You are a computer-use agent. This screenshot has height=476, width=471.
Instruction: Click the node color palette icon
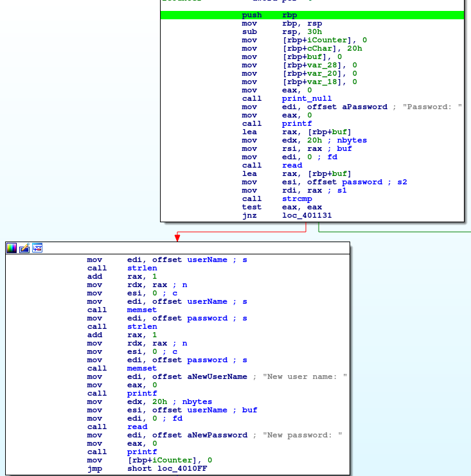pos(12,248)
